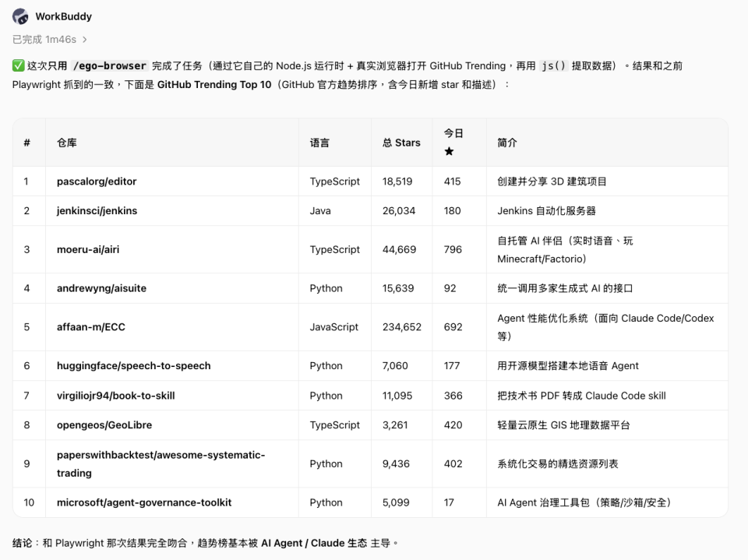Click description 创建并分享 3D 建筑项目
This screenshot has height=560, width=748.
pyautogui.click(x=552, y=181)
